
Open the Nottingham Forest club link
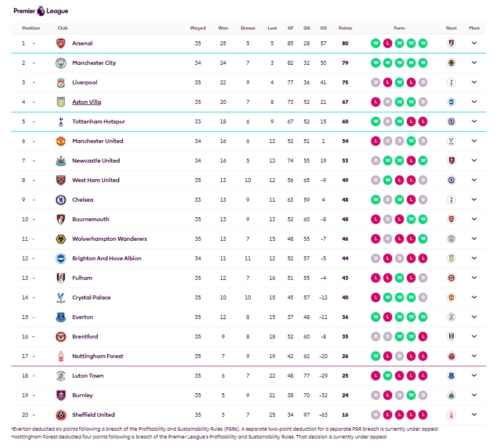point(98,356)
